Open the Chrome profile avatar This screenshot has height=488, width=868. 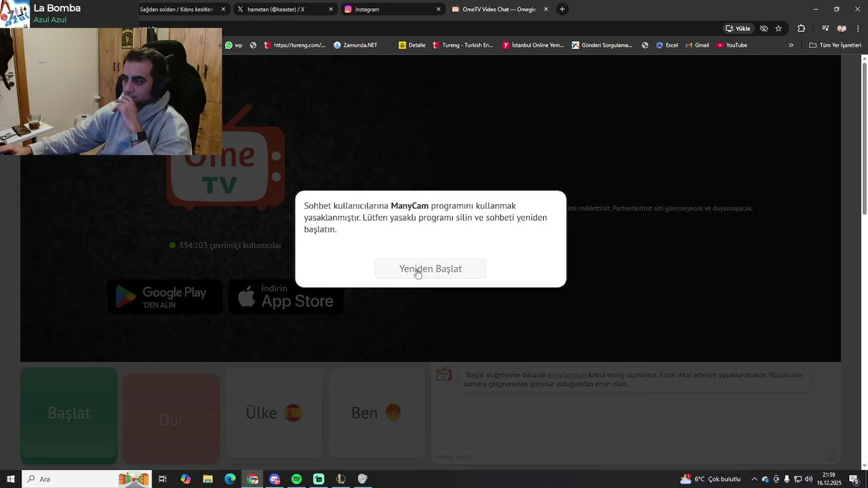pyautogui.click(x=842, y=28)
